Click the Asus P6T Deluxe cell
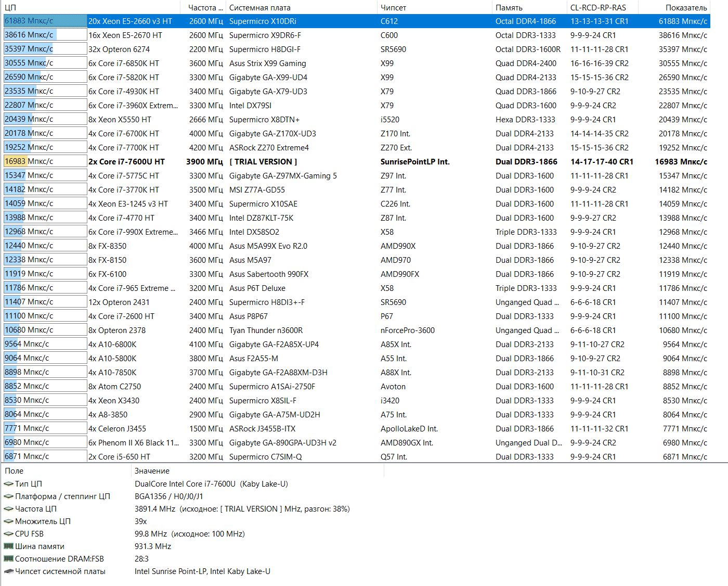This screenshot has width=728, height=586. (257, 288)
